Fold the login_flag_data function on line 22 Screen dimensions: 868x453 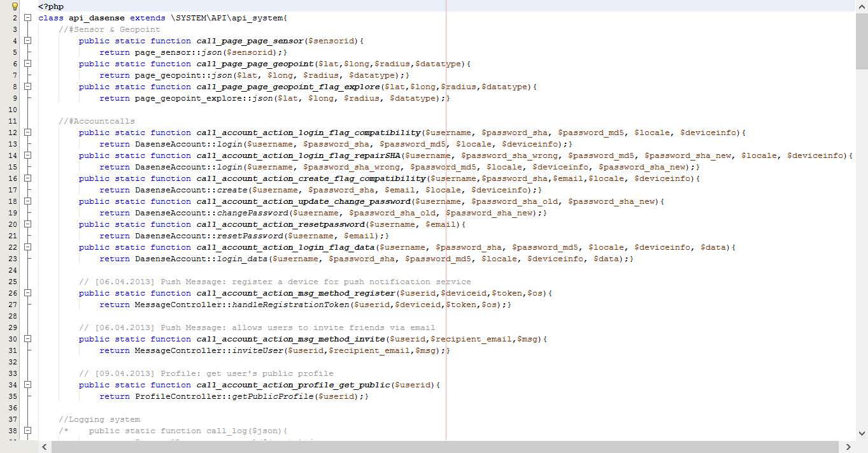(27, 247)
